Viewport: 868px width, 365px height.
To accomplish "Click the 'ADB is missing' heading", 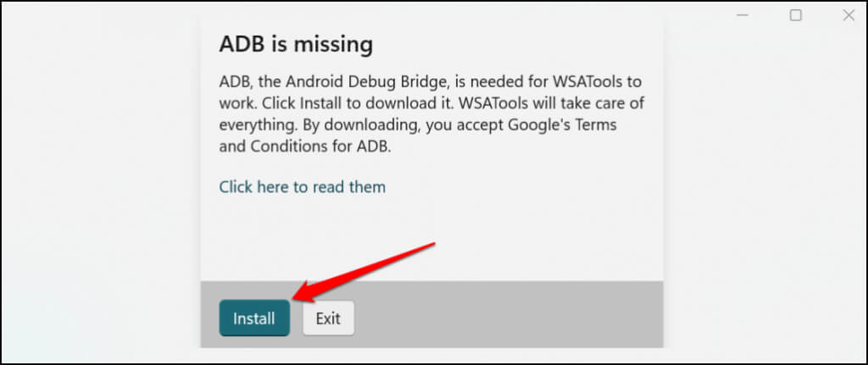I will click(296, 43).
